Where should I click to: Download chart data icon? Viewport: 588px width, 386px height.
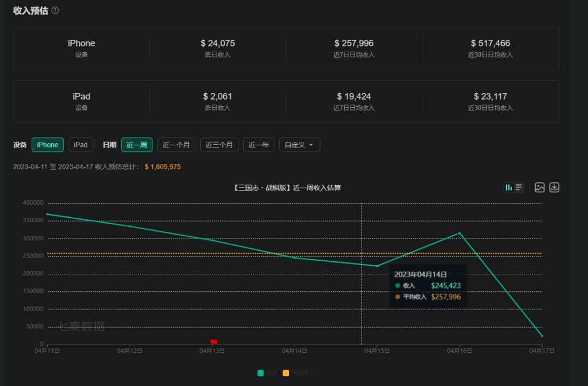point(554,187)
